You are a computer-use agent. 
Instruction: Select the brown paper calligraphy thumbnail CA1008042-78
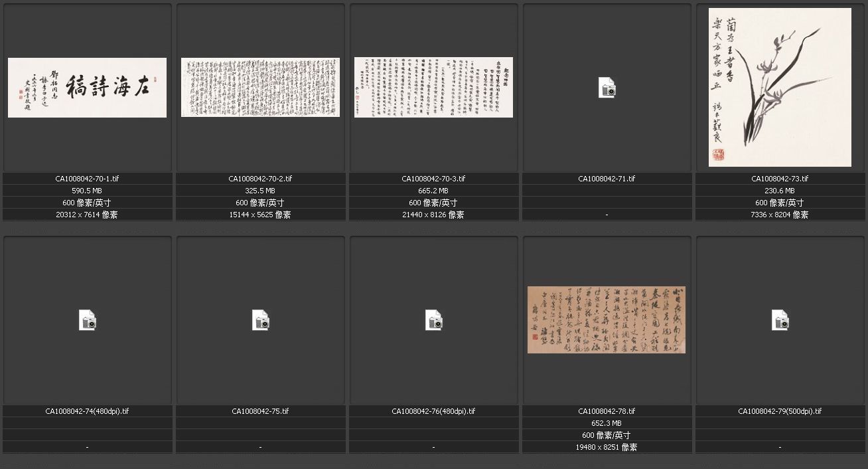607,320
